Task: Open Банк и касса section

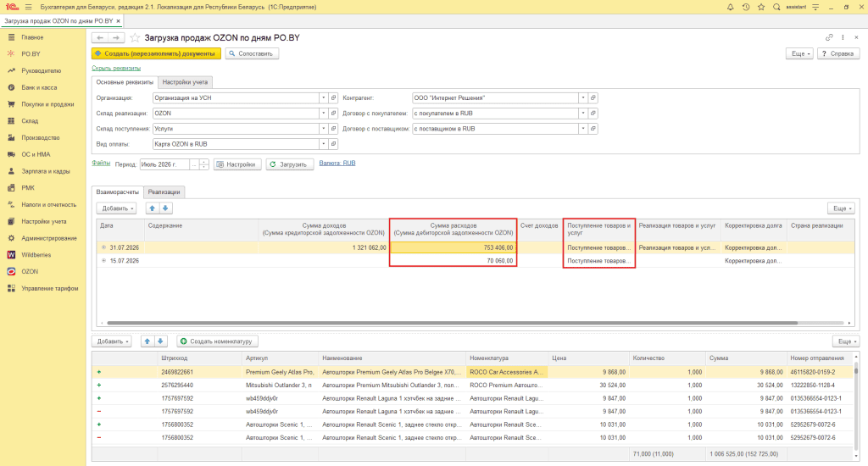Action: click(39, 87)
